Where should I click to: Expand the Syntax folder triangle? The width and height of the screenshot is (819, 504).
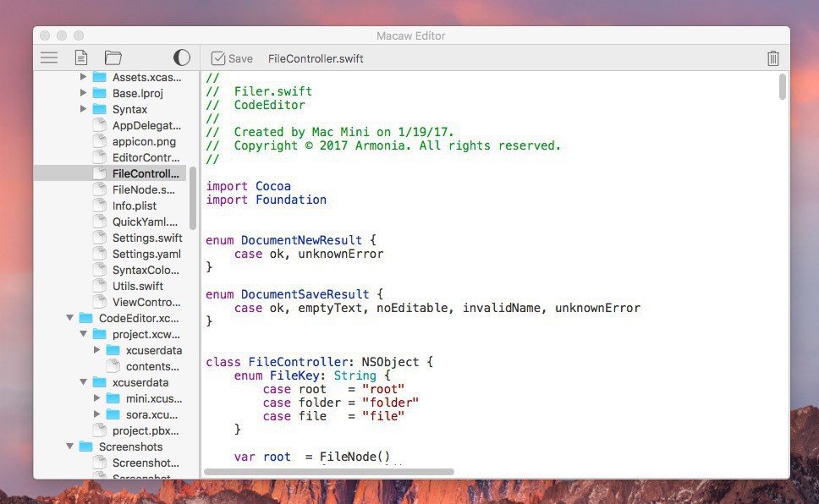click(84, 109)
